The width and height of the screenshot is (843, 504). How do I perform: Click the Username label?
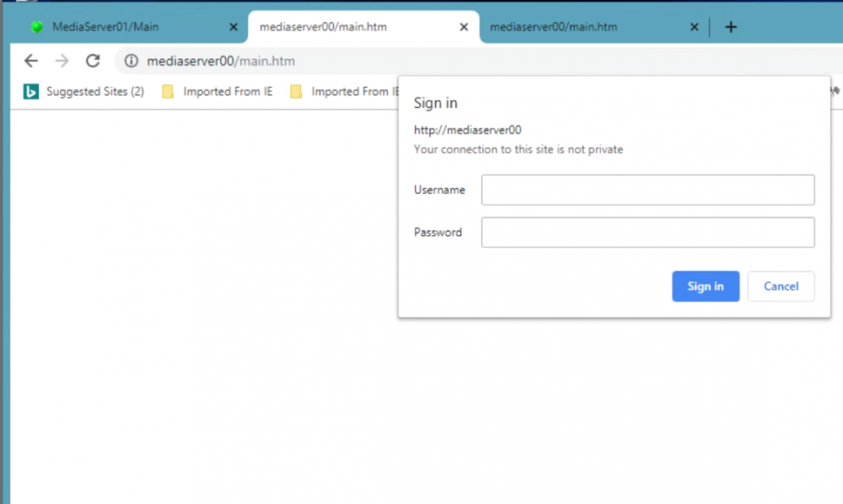tap(439, 190)
